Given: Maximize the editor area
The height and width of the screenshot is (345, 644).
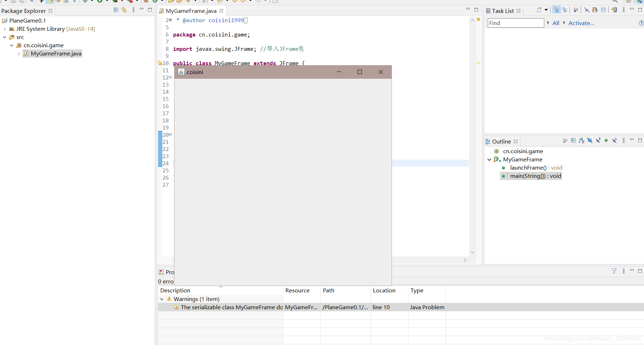Looking at the screenshot, I should (x=476, y=10).
